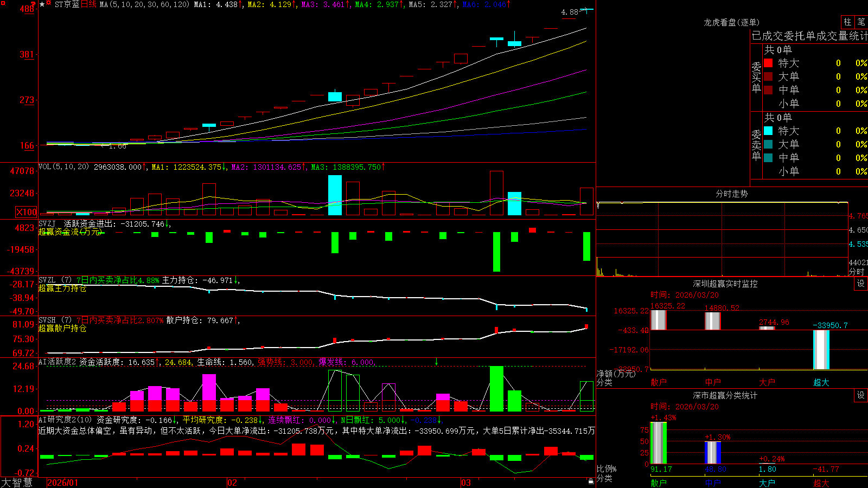Click the 日线 period label

click(88, 4)
